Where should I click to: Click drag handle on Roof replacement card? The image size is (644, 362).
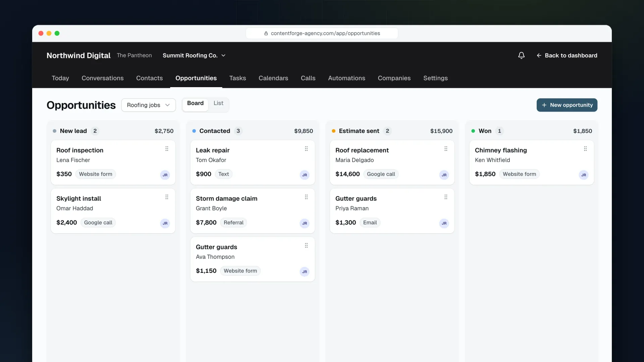pyautogui.click(x=446, y=149)
